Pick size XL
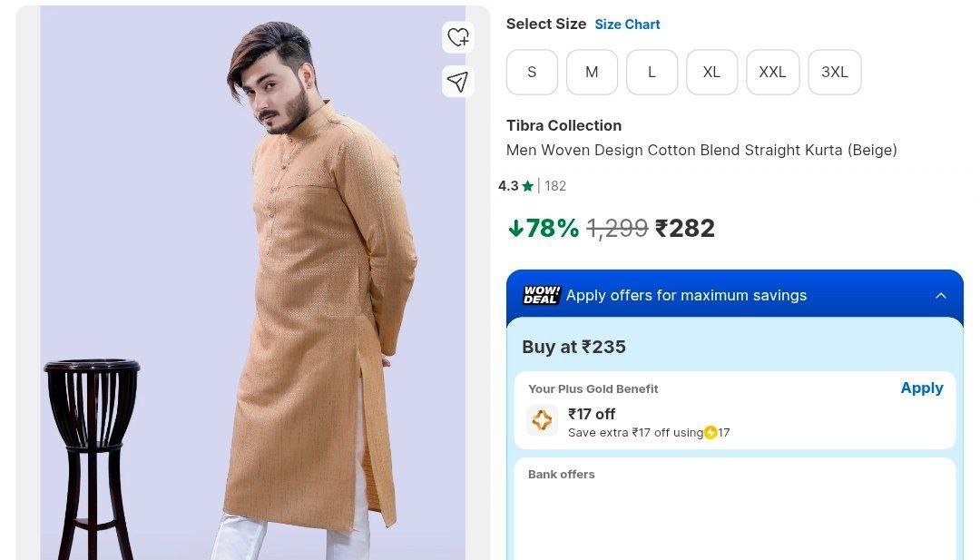980x560 pixels. [x=711, y=73]
